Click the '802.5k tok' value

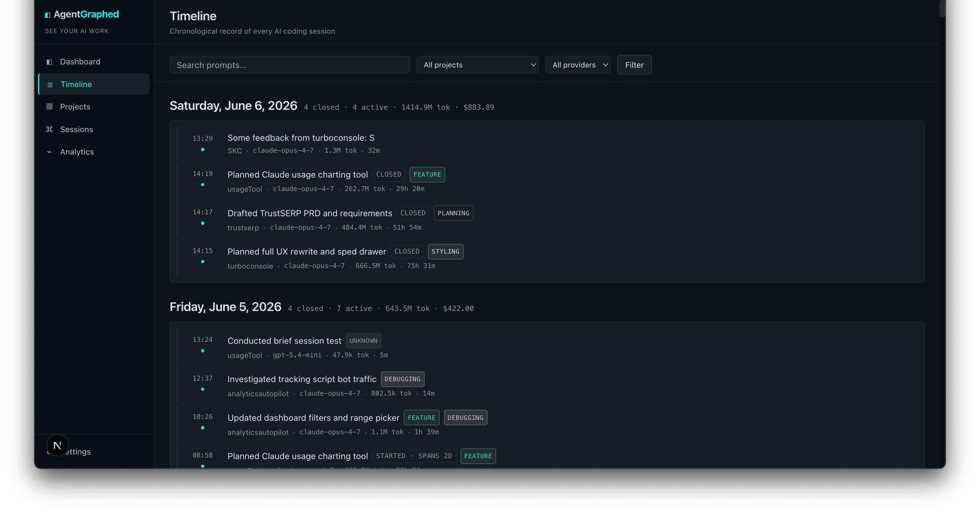tap(392, 393)
